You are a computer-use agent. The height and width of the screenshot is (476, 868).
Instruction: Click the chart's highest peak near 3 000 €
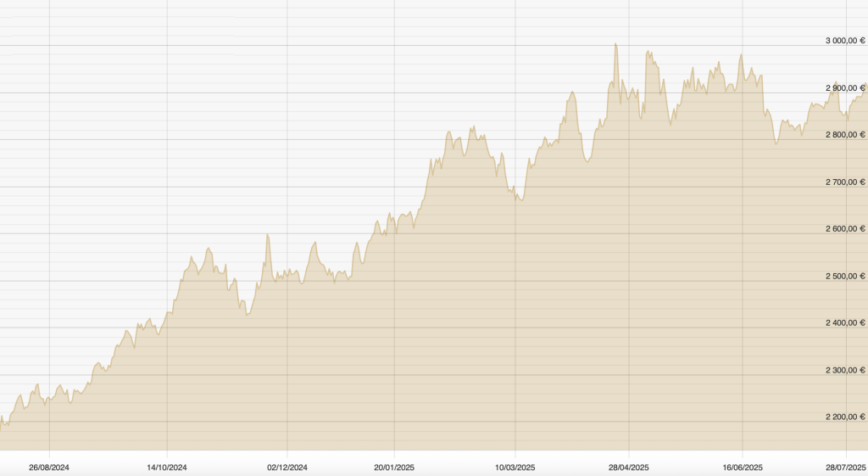point(615,44)
